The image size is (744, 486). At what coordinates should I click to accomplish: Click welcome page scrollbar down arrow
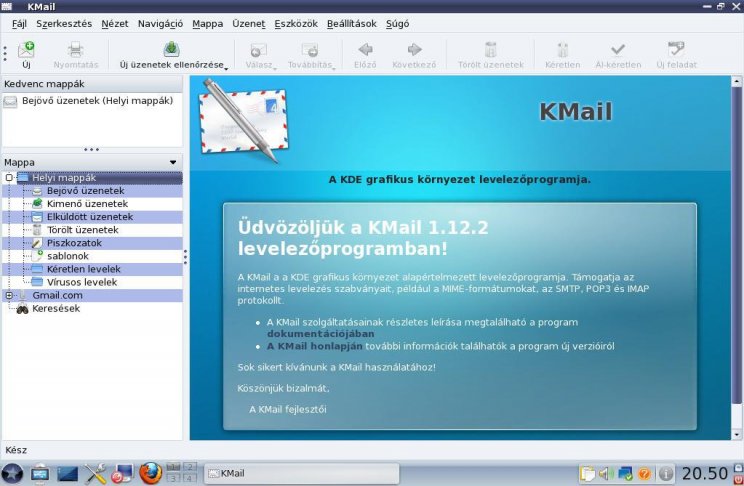tap(736, 434)
